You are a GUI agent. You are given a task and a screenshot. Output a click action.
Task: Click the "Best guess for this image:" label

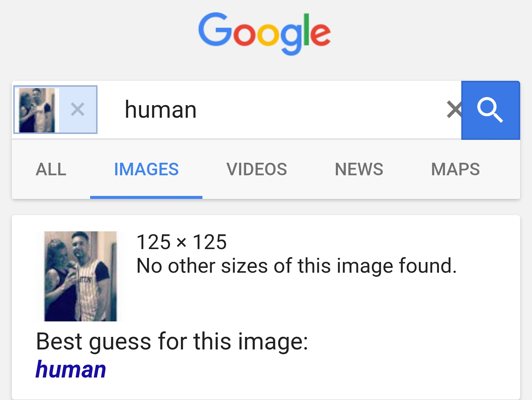coord(172,341)
